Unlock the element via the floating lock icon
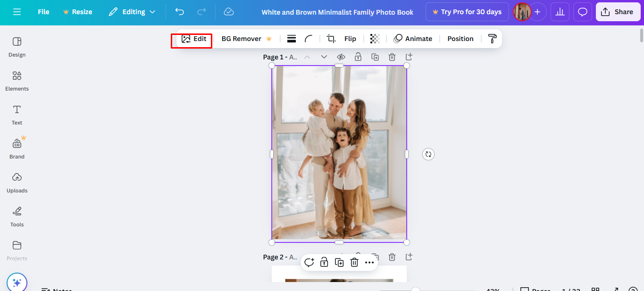This screenshot has width=644, height=291. coord(324,262)
